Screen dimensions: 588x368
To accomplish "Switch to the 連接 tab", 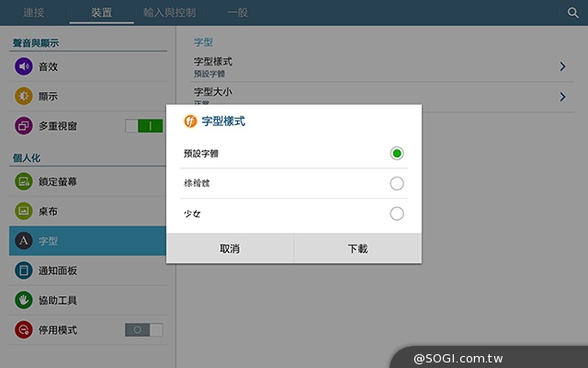I will pyautogui.click(x=34, y=13).
